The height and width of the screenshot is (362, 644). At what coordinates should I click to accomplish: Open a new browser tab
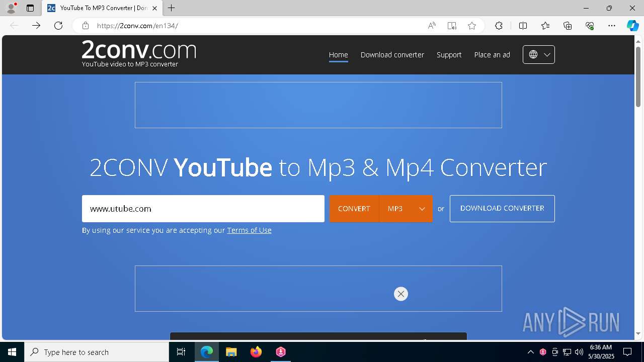coord(172,8)
